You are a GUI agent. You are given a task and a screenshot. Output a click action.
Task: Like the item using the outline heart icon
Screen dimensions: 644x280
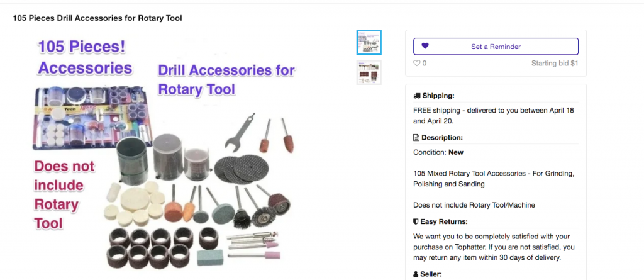coord(417,64)
